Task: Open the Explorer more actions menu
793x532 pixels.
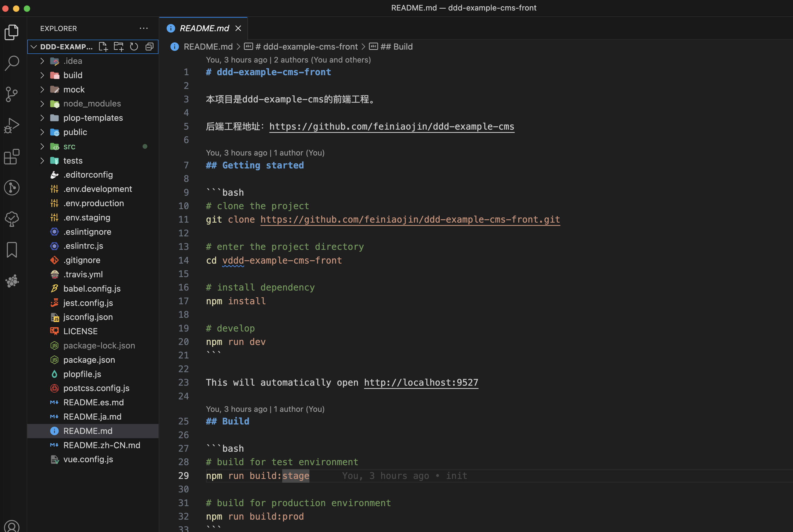Action: point(144,29)
